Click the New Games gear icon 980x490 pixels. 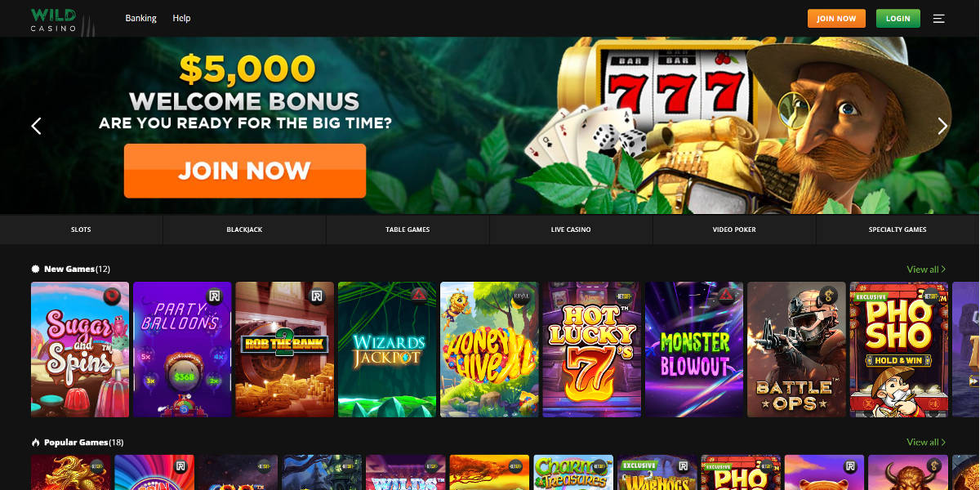pyautogui.click(x=35, y=269)
